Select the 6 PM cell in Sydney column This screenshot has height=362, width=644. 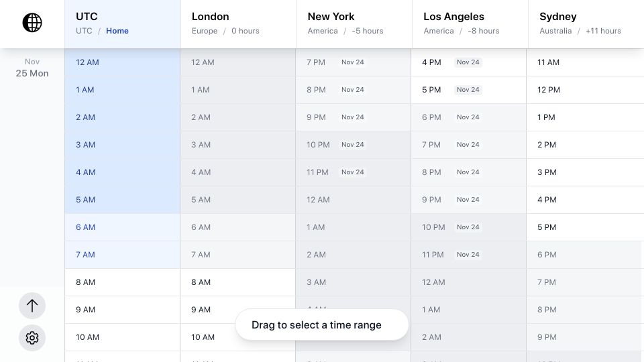(x=585, y=255)
